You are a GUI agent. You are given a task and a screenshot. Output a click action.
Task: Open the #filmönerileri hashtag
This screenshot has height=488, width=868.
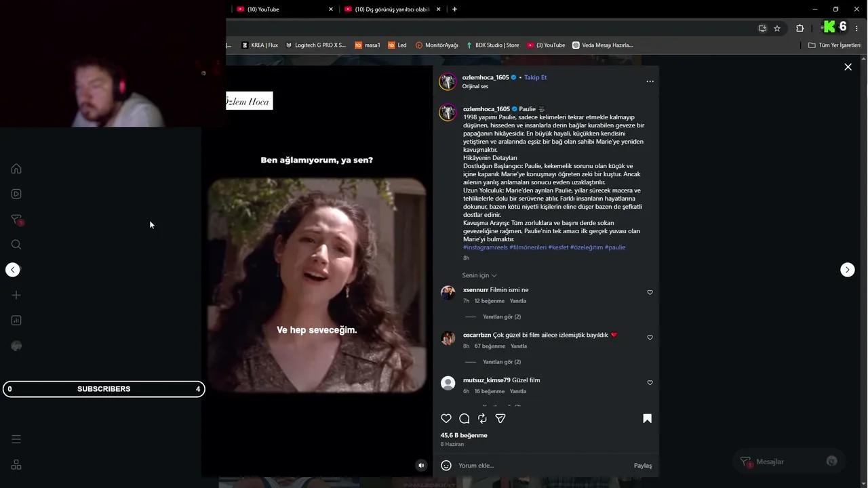[x=528, y=247]
